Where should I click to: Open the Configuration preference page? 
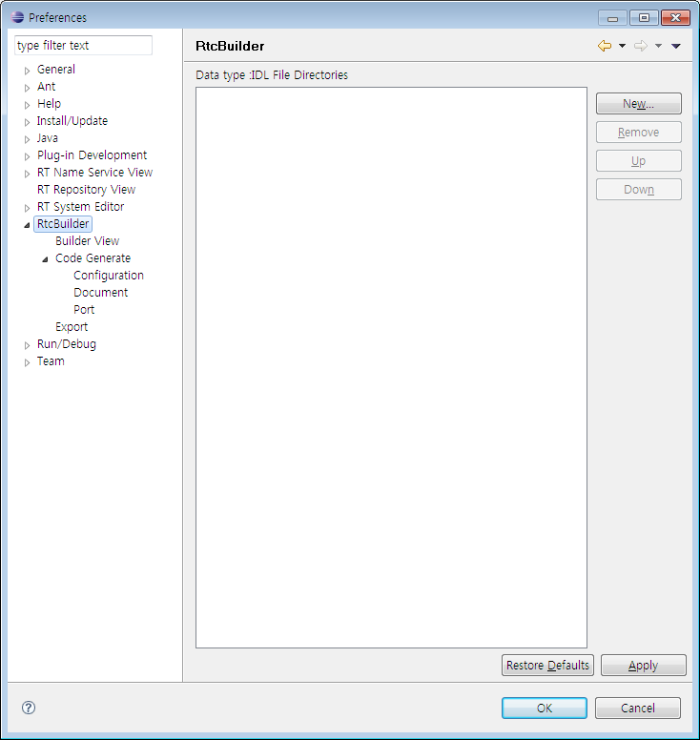point(108,276)
